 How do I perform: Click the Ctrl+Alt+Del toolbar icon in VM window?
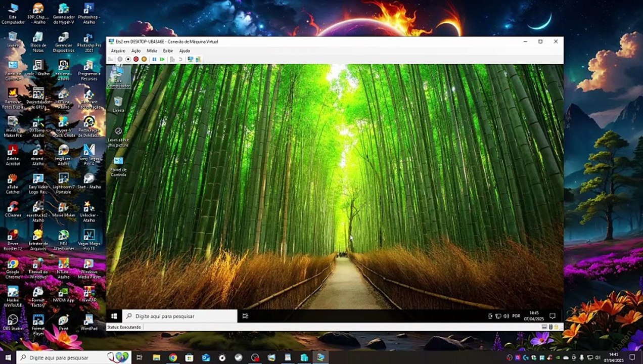click(x=111, y=59)
